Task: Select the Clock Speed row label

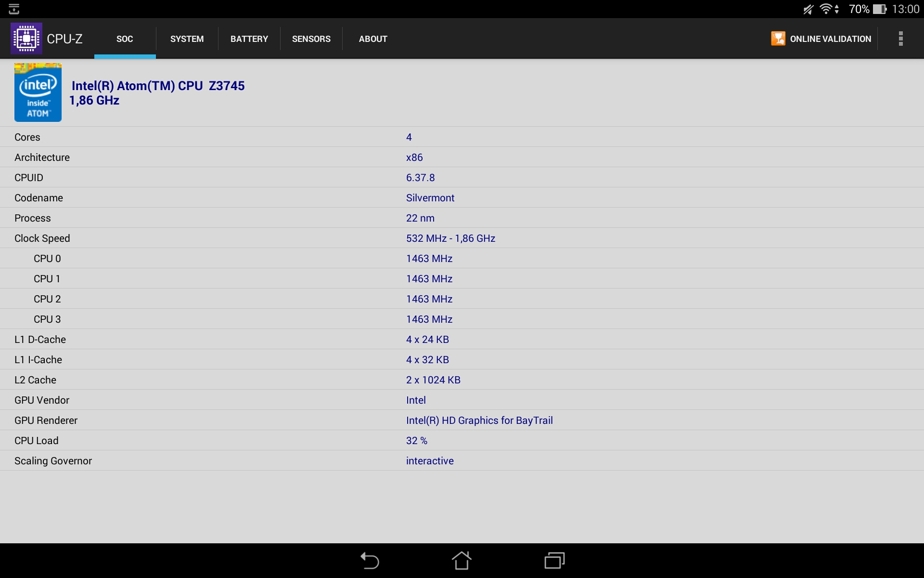Action: [42, 238]
